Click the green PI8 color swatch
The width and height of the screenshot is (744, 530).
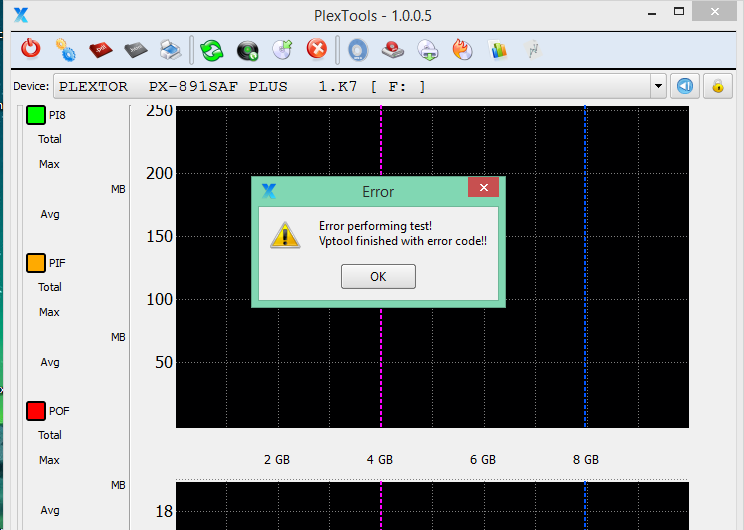(x=36, y=115)
